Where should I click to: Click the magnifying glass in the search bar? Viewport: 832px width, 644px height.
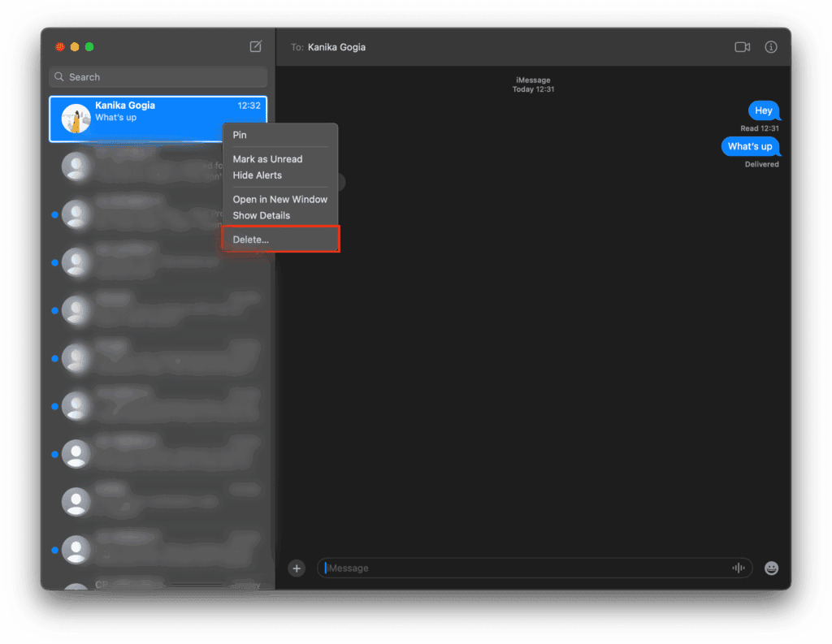(x=58, y=76)
